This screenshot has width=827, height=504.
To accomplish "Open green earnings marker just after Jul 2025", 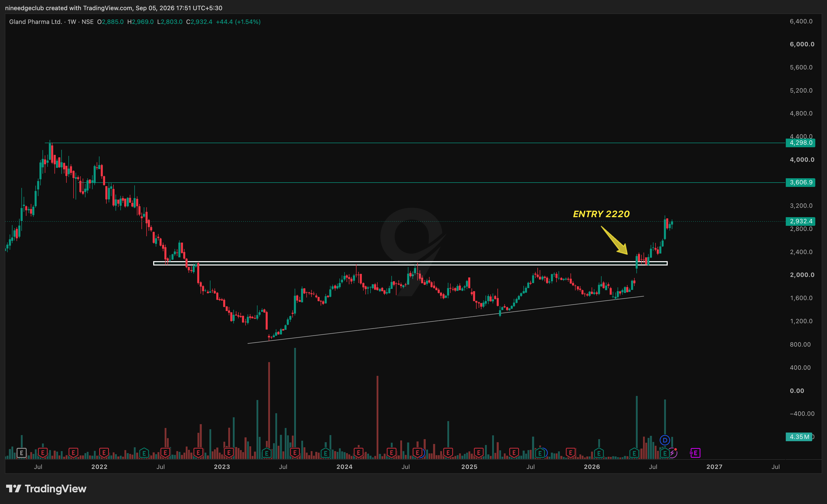I will coord(540,453).
